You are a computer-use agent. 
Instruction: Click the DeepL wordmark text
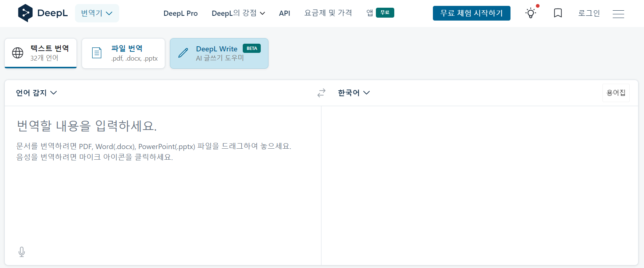[53, 13]
